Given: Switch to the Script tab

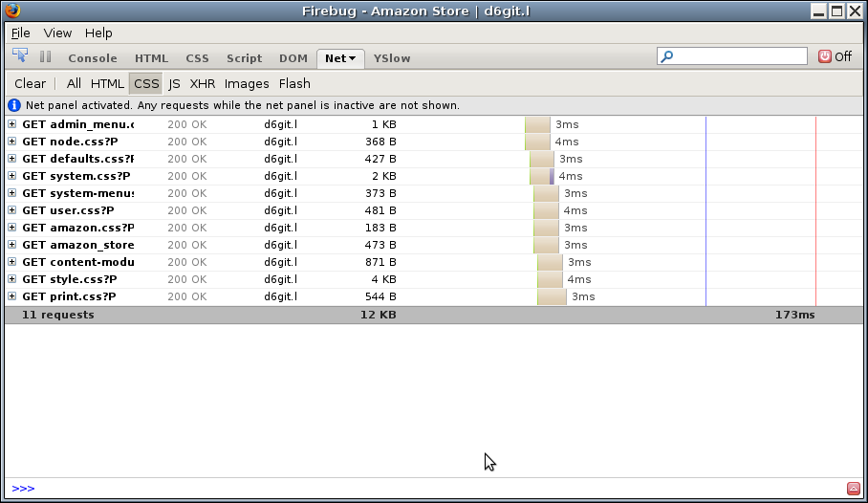Looking at the screenshot, I should point(244,58).
